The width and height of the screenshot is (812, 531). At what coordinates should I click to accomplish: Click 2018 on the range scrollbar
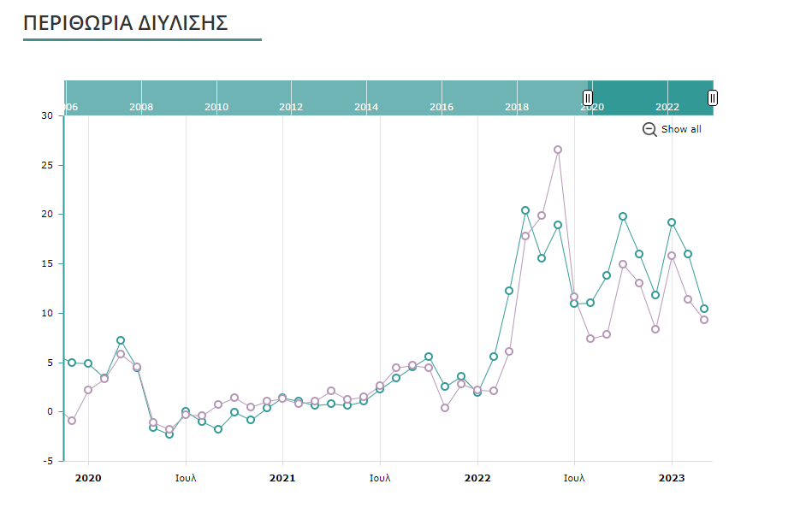[517, 107]
